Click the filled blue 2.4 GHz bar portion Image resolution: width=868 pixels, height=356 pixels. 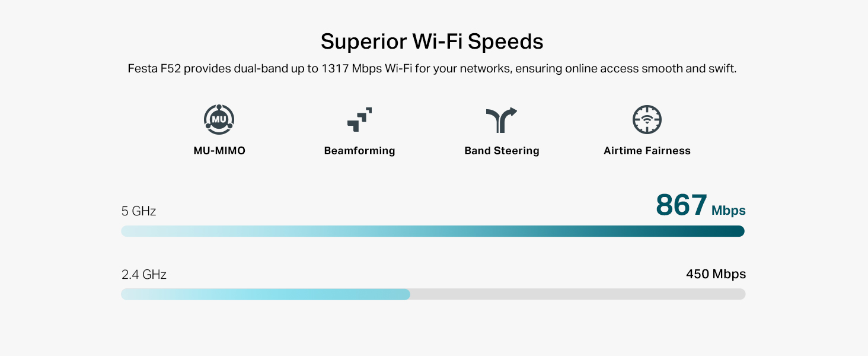click(266, 294)
